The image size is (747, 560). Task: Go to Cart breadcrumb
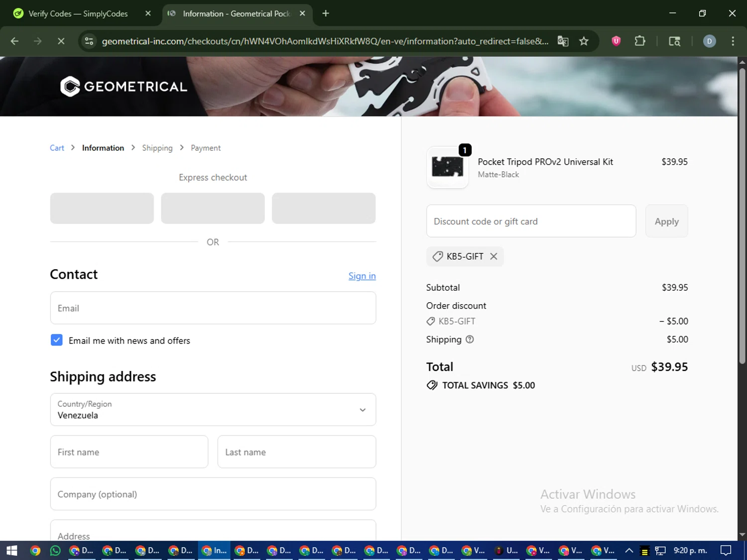click(x=57, y=148)
